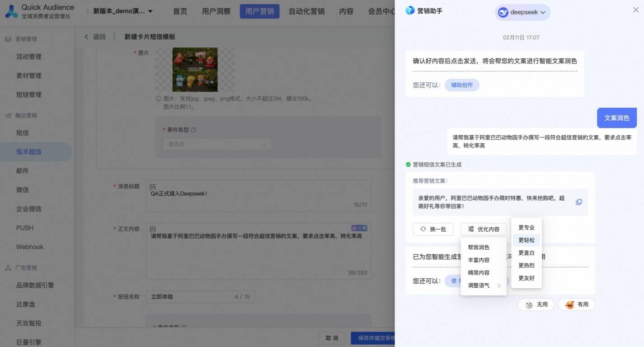The image size is (644, 347).
Task: Open the 新版本_demo workspace dropdown
Action: coord(123,11)
